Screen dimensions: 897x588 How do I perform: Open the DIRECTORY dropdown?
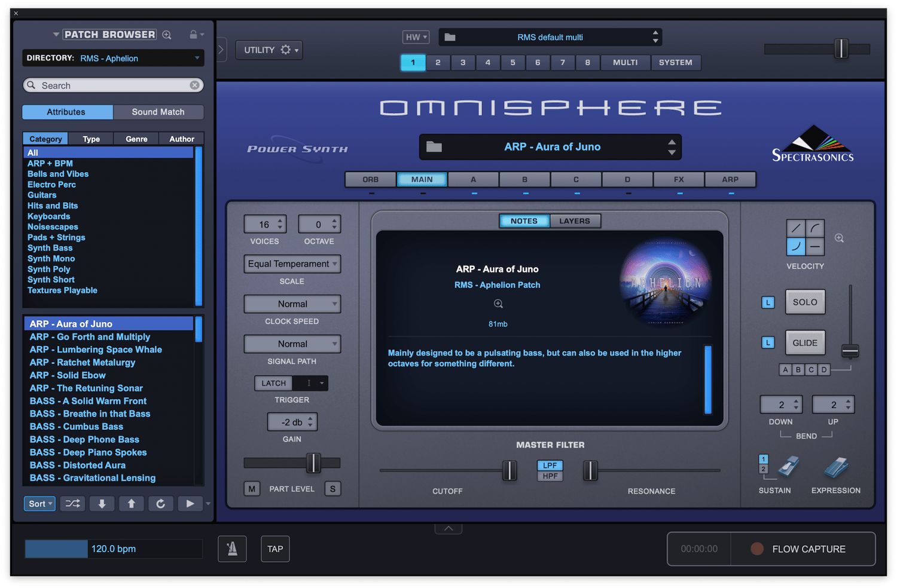click(x=113, y=58)
